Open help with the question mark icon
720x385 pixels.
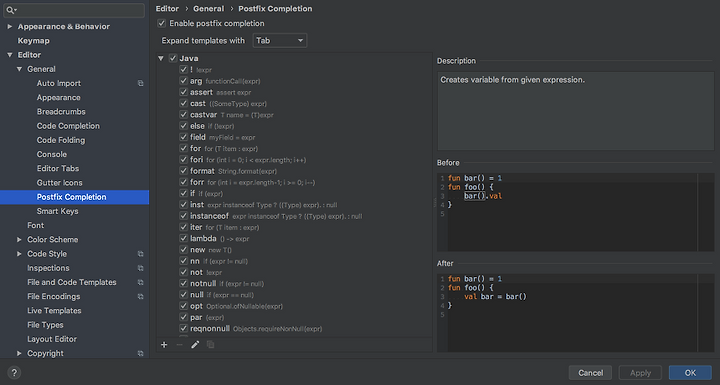[x=14, y=373]
